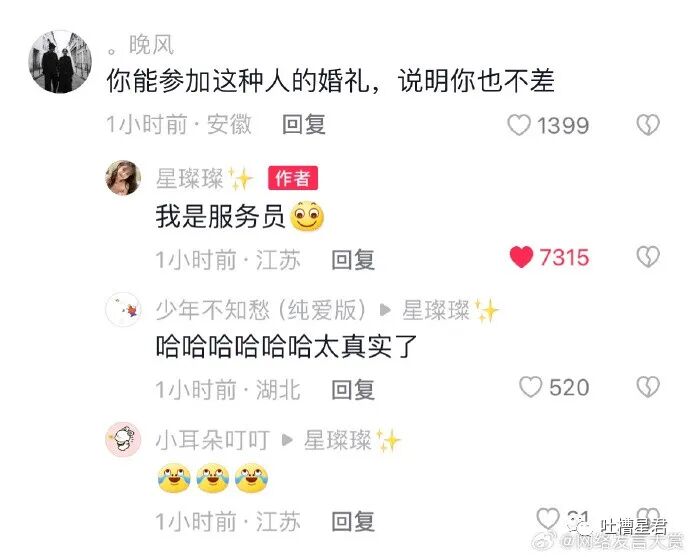Reply to 晚风's comment from 安徽

(304, 125)
